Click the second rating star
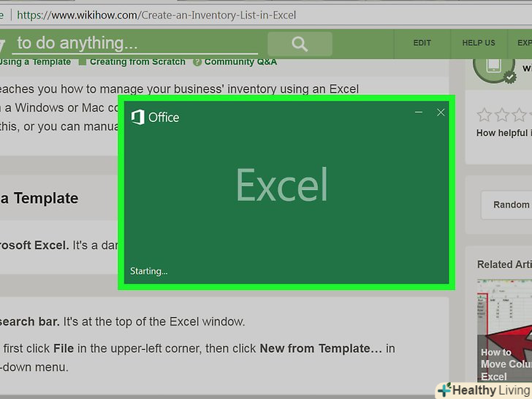This screenshot has height=399, width=532. click(x=502, y=115)
